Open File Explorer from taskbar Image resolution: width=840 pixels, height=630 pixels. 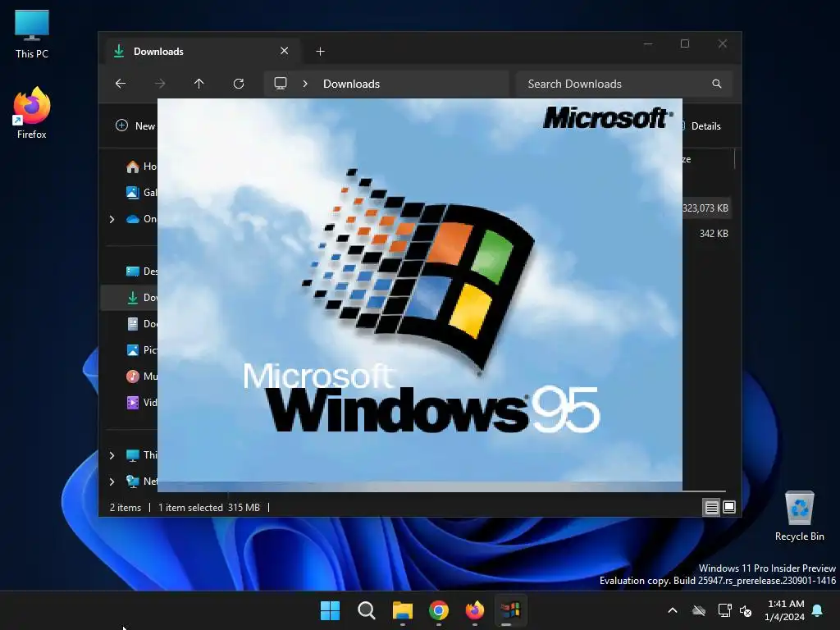coord(402,610)
